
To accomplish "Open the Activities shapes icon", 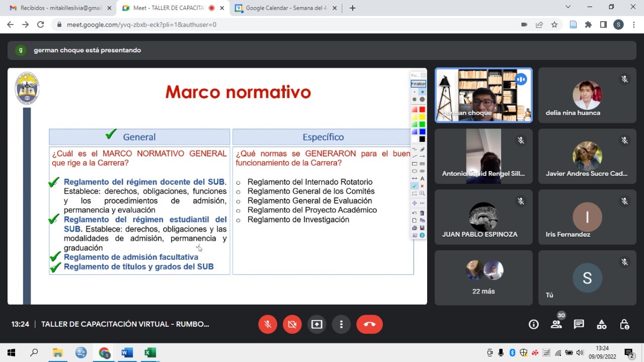I will (602, 324).
